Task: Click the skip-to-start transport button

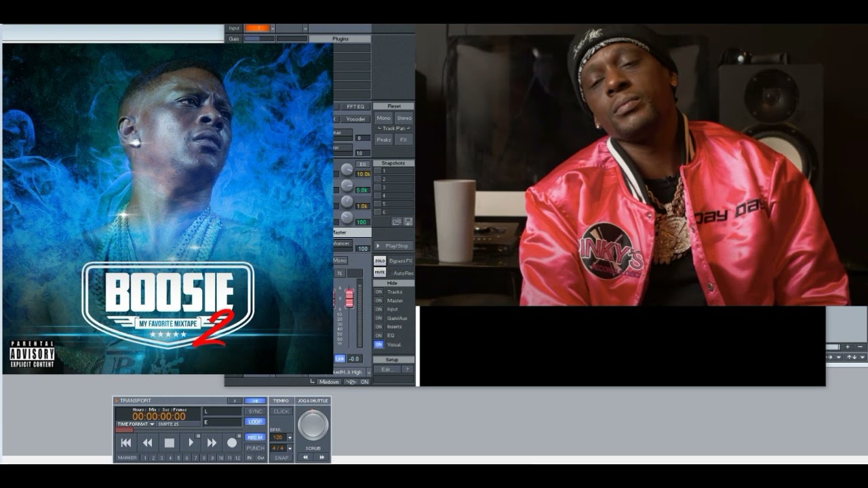Action: point(126,443)
